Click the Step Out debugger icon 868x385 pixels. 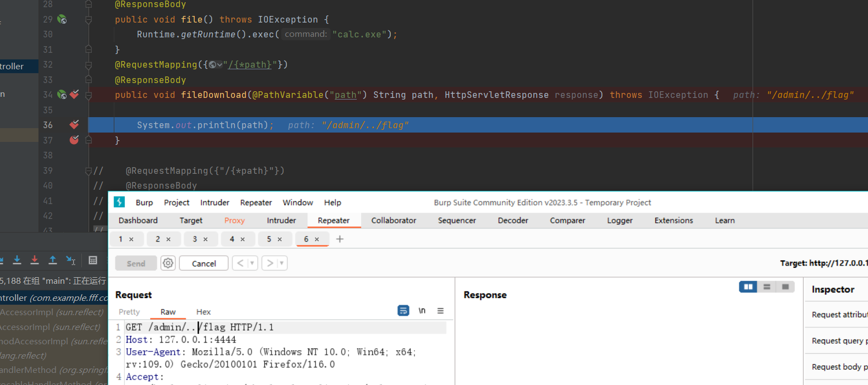pyautogui.click(x=53, y=260)
